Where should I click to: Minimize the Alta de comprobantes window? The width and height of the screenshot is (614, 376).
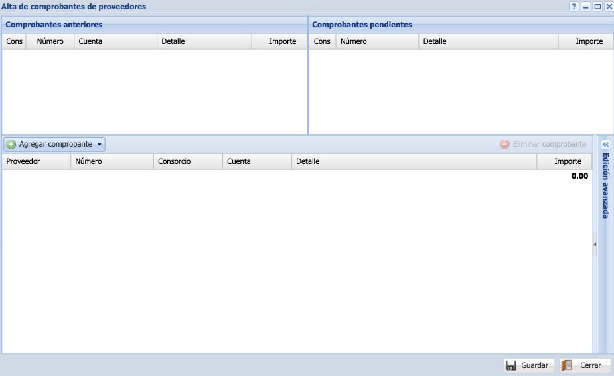(x=586, y=7)
